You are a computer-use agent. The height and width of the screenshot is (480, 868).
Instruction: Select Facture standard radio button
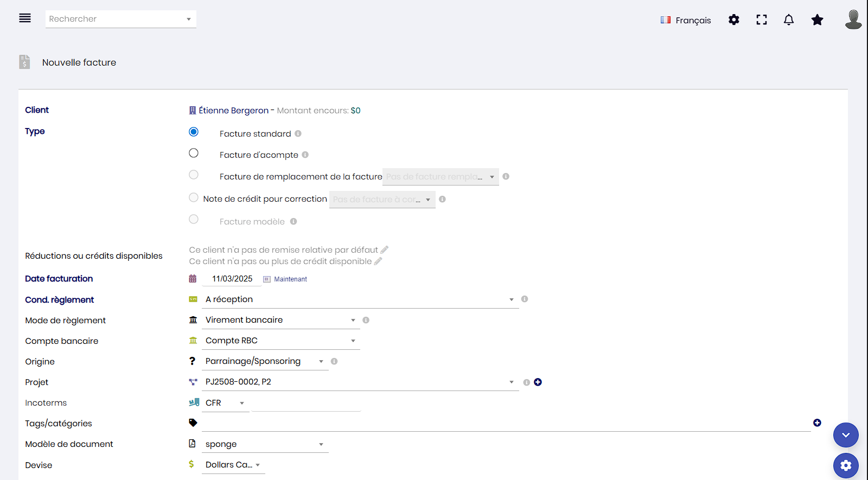194,132
